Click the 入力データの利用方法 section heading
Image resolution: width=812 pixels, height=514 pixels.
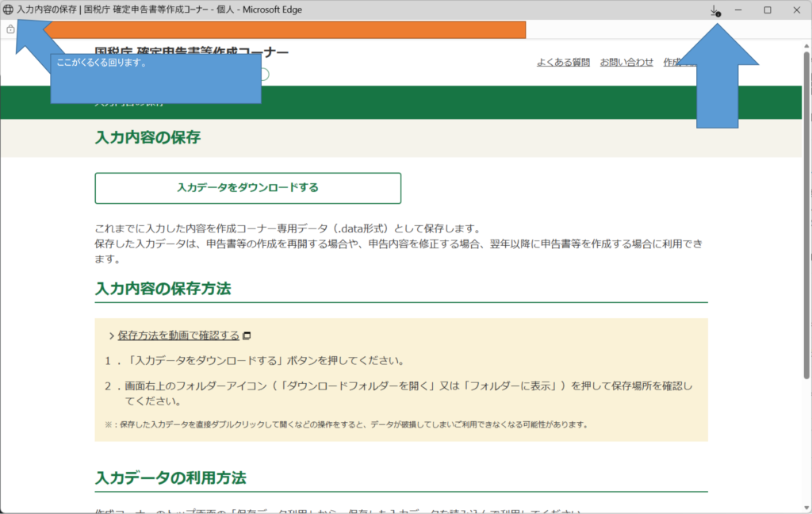(170, 478)
